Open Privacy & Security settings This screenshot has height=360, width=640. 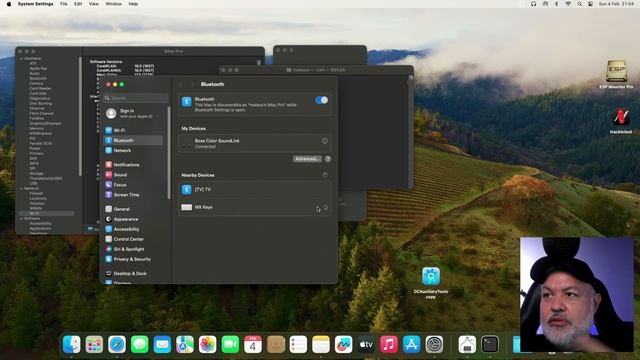133,259
